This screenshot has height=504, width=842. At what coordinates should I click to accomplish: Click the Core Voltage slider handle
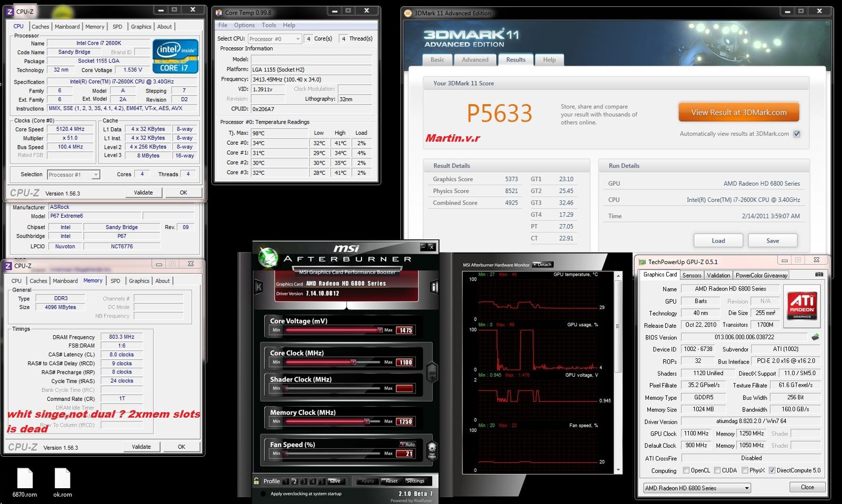380,330
